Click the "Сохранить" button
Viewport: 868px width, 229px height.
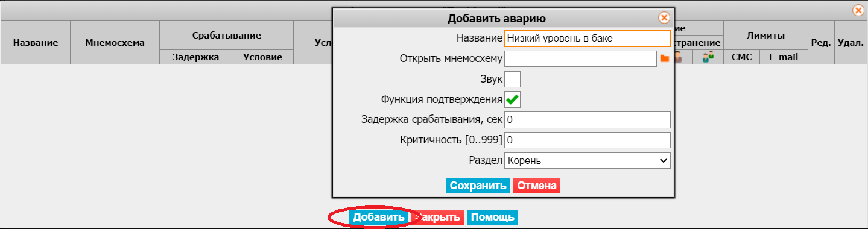point(478,186)
